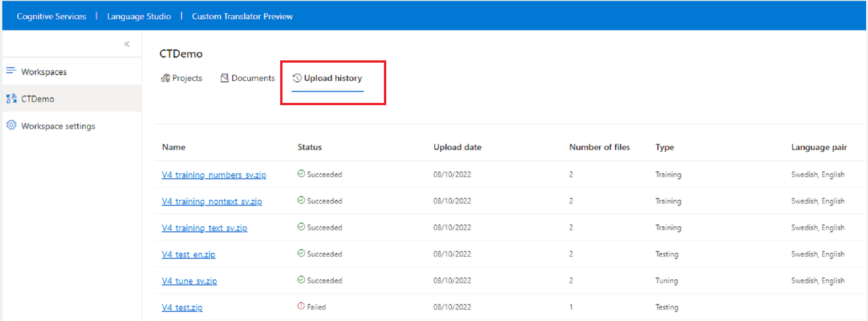Click Training type cell for V4_training_text_sv.zip
Viewport: 868px width, 321px height.
point(668,228)
